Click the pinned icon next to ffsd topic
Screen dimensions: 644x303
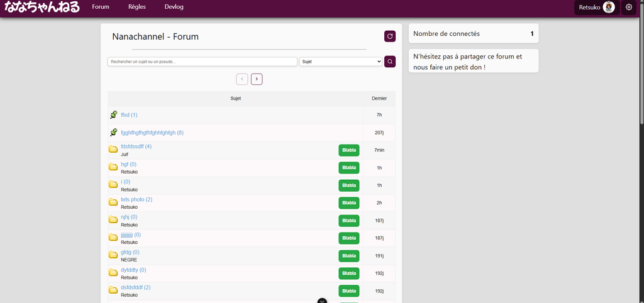tap(113, 115)
